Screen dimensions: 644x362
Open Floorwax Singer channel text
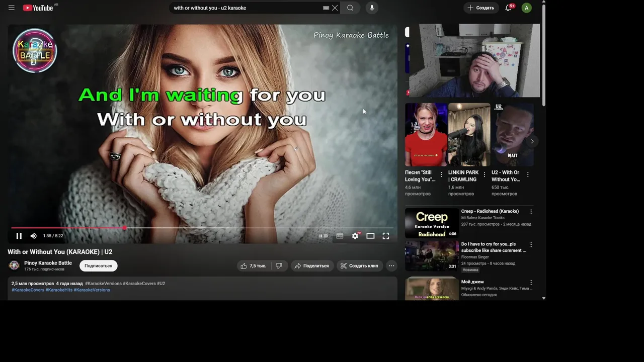click(x=475, y=257)
